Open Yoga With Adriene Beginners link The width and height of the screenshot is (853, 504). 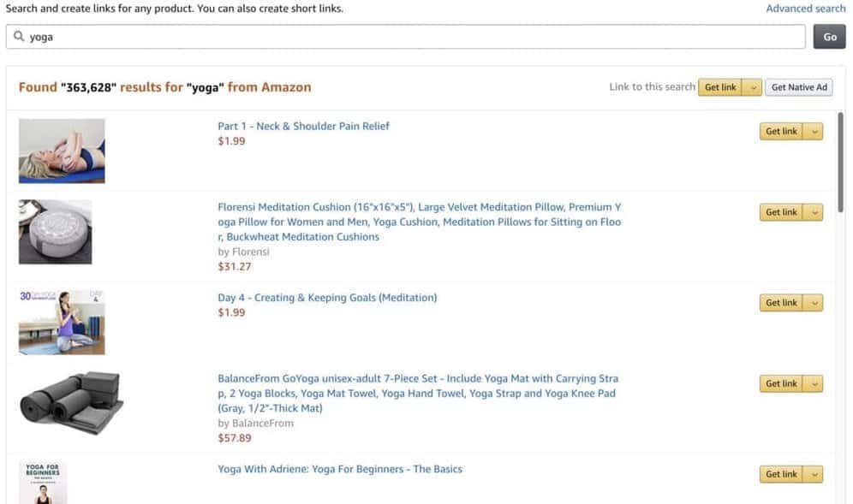pos(339,469)
